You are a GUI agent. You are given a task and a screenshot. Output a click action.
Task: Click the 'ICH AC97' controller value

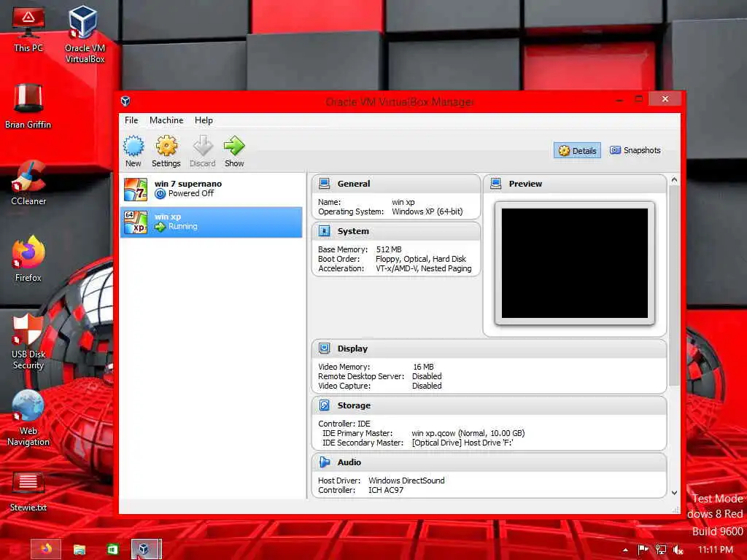pos(386,490)
